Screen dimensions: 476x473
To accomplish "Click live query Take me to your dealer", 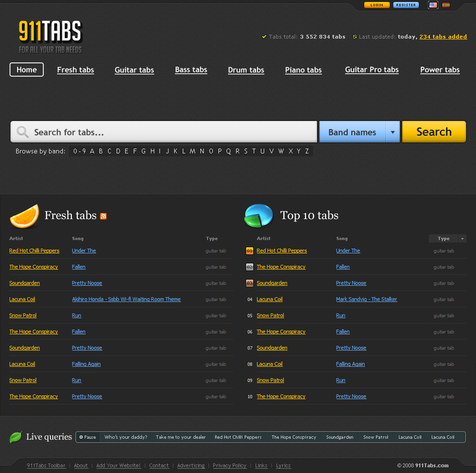I will pos(180,437).
